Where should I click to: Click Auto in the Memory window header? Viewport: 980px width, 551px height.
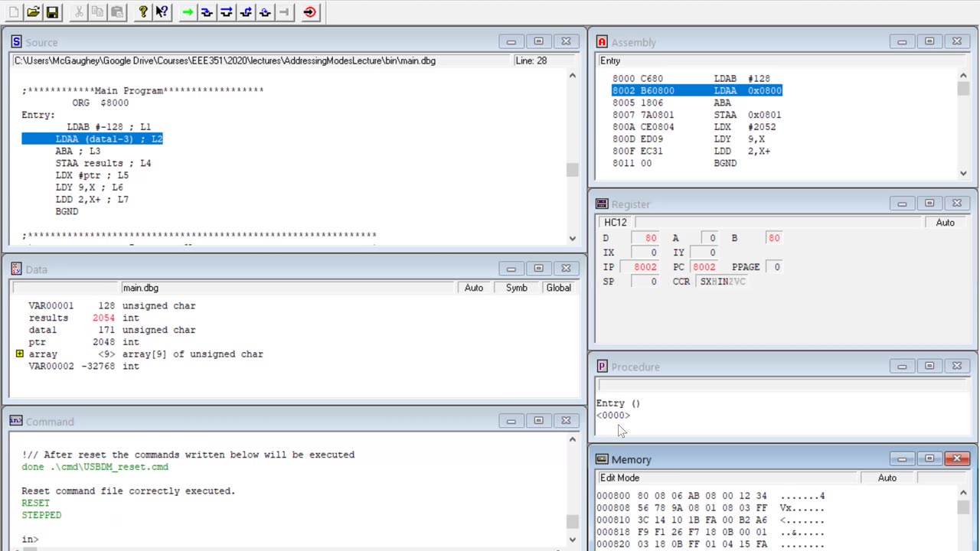pos(887,478)
